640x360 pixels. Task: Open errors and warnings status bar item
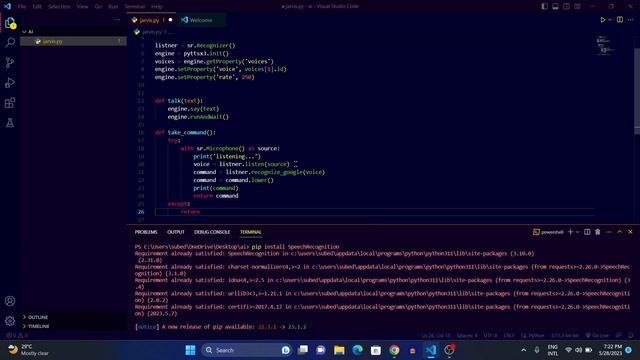pyautogui.click(x=17, y=336)
